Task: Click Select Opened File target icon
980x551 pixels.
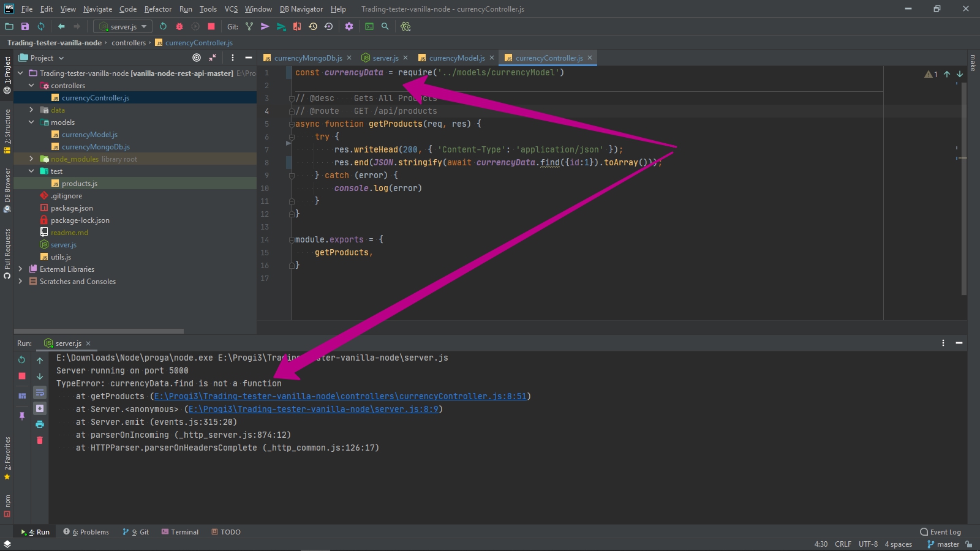Action: coord(197,58)
